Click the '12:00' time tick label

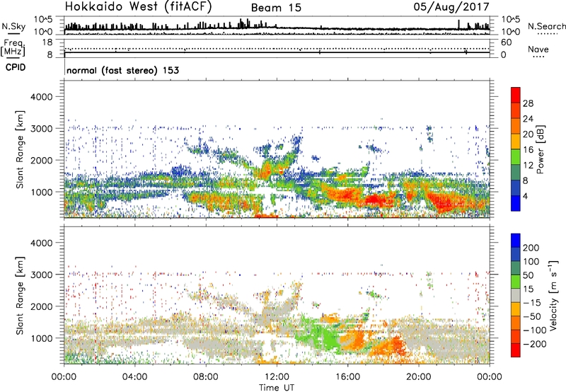click(x=277, y=376)
